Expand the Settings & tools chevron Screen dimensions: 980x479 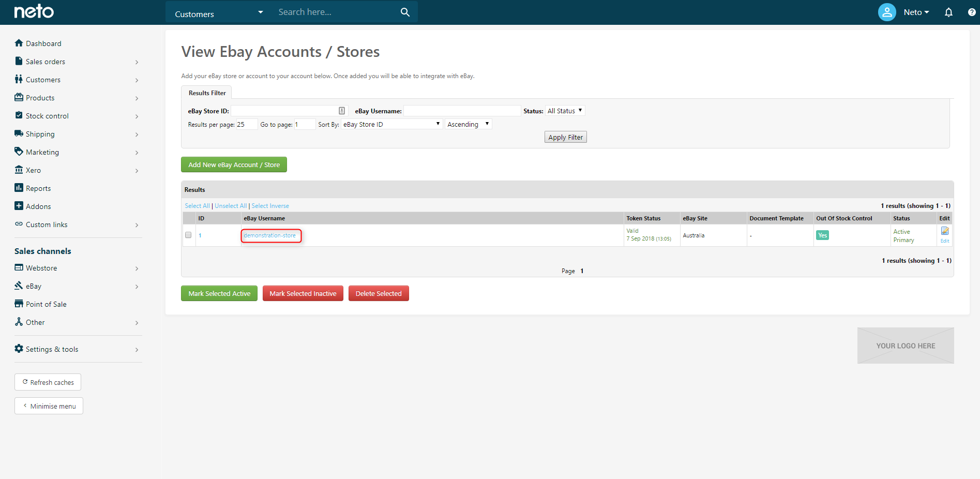click(x=137, y=350)
